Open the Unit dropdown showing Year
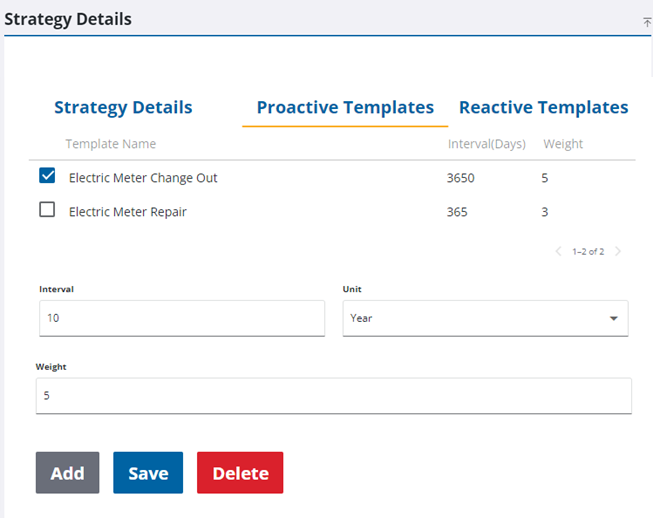 click(485, 318)
